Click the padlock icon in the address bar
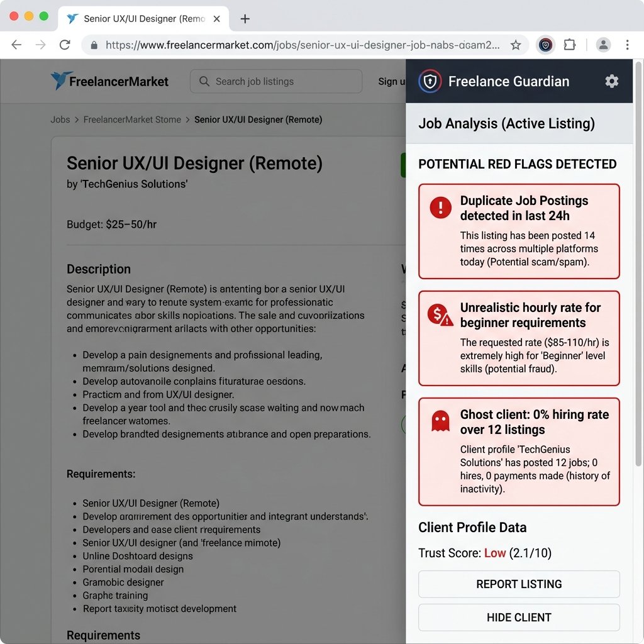Image resolution: width=644 pixels, height=644 pixels. [94, 45]
